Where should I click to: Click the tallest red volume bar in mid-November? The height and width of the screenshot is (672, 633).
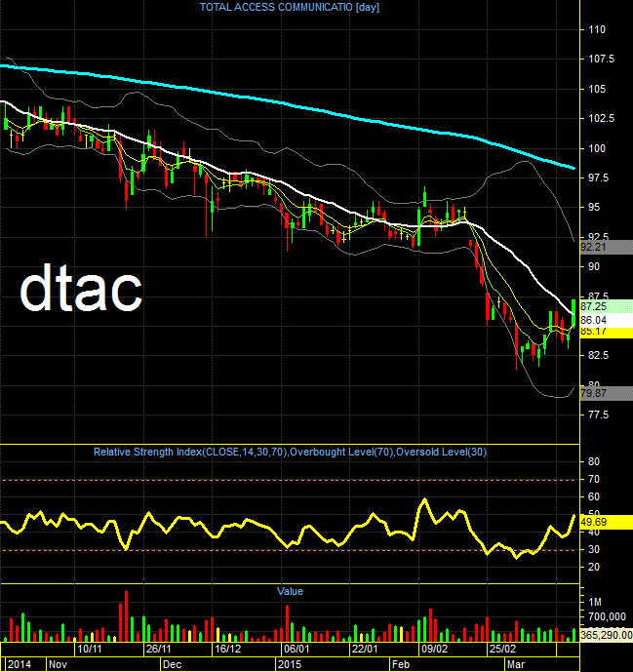point(126,615)
